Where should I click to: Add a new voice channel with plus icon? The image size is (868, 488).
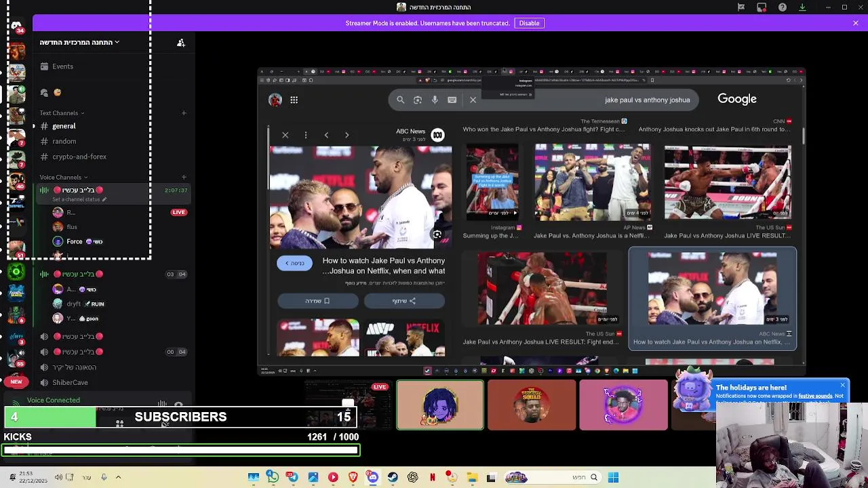pos(184,178)
